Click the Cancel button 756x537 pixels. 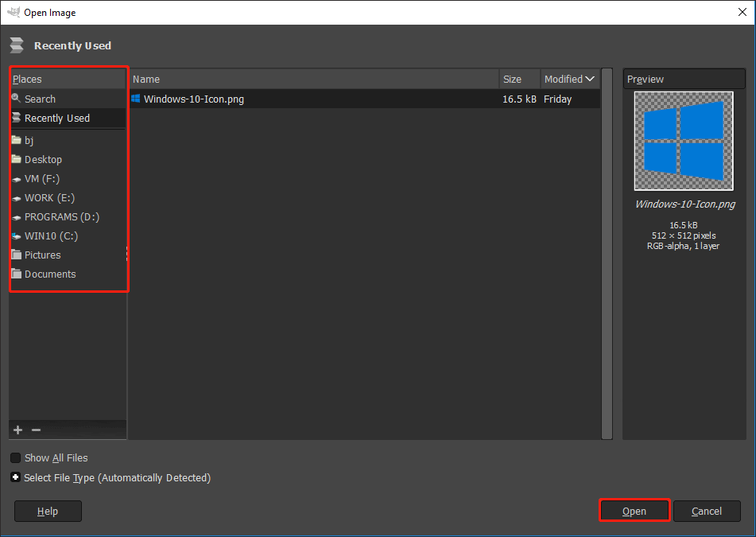(707, 511)
